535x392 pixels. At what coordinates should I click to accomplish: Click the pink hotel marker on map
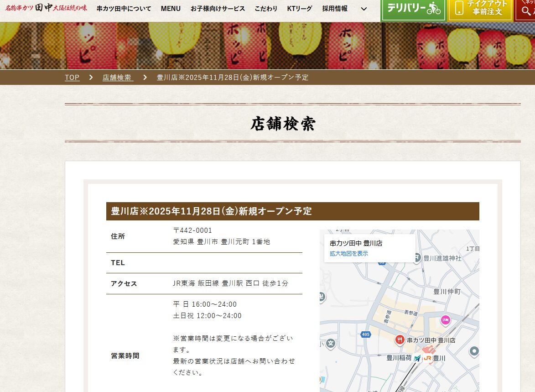[446, 320]
